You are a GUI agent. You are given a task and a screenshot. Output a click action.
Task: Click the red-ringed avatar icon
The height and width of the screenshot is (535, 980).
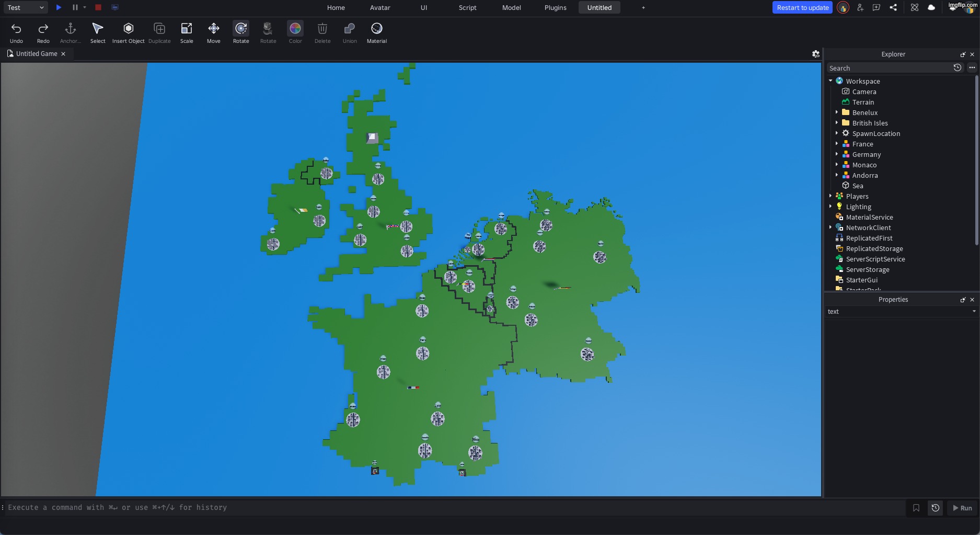click(x=843, y=7)
